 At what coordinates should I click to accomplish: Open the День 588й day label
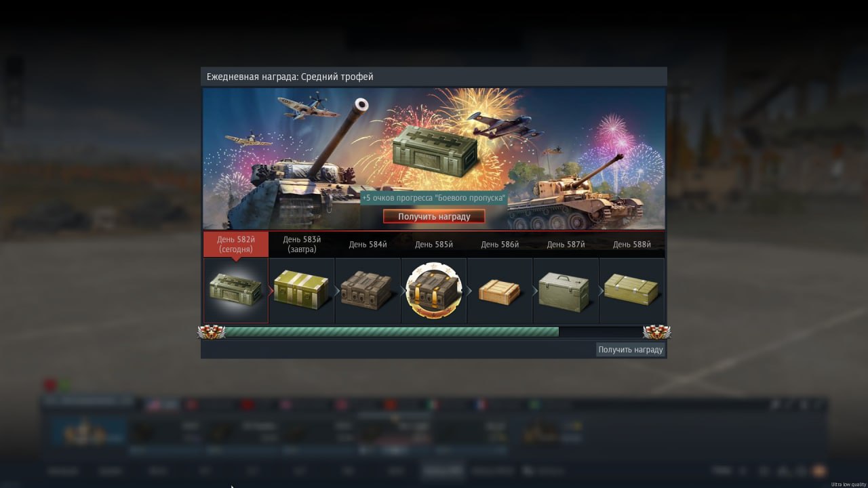coord(631,245)
